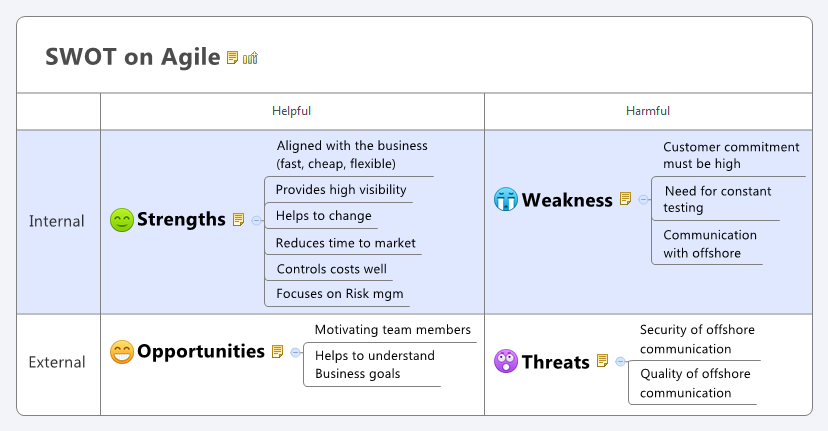Open the note attached to Threats
Screen dimensions: 828x431
point(603,361)
